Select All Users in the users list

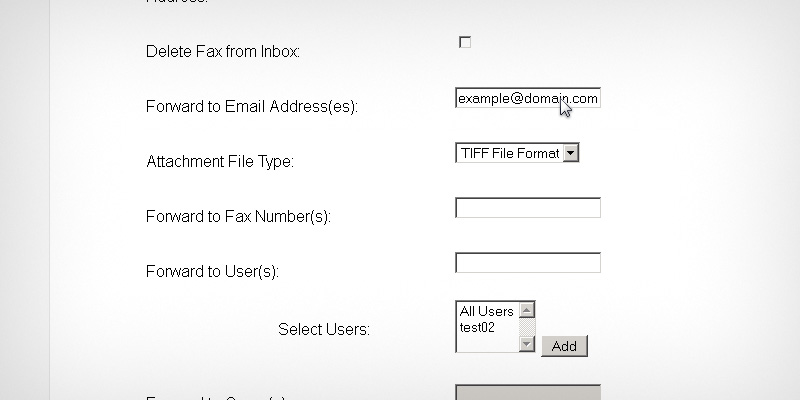coord(486,311)
